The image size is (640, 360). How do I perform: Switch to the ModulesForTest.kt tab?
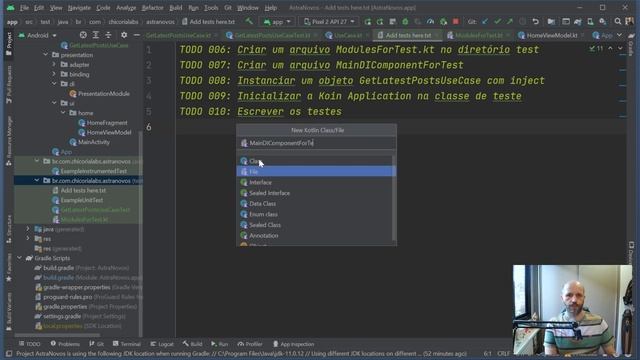coord(478,36)
